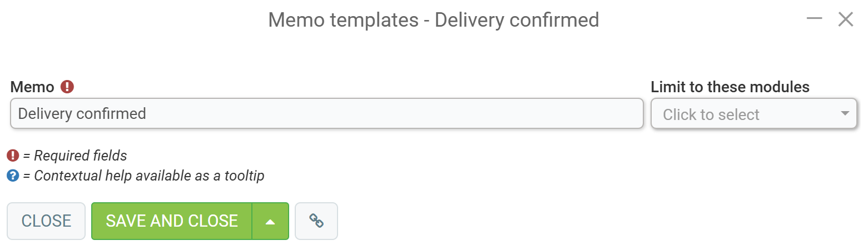
Task: Close the dialog with the X icon
Action: click(x=846, y=19)
